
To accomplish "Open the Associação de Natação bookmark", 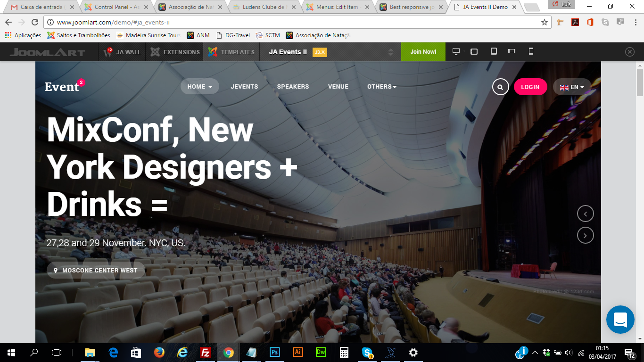I will (318, 35).
